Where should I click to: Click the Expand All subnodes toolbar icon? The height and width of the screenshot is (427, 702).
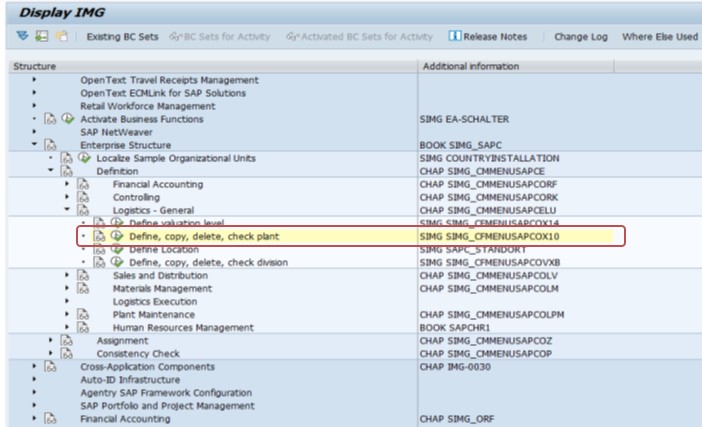pyautogui.click(x=22, y=36)
